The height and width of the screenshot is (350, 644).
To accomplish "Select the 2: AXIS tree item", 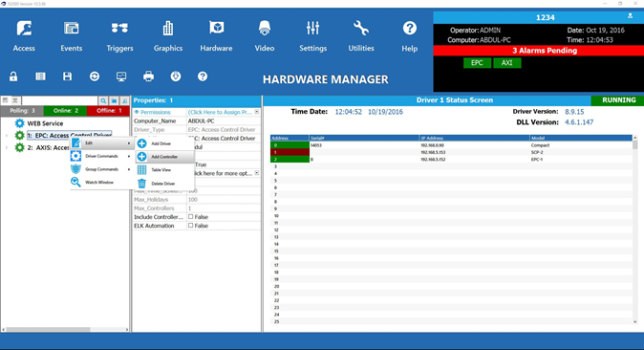I will 48,147.
